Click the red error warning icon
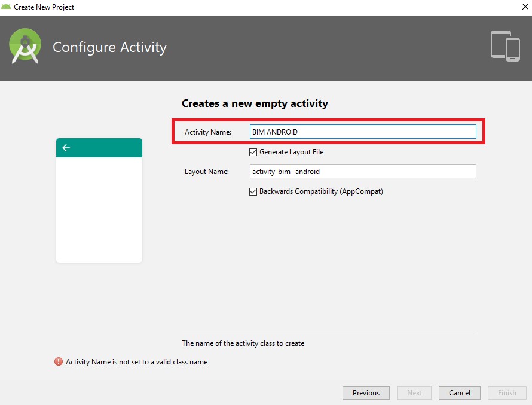 click(x=58, y=361)
